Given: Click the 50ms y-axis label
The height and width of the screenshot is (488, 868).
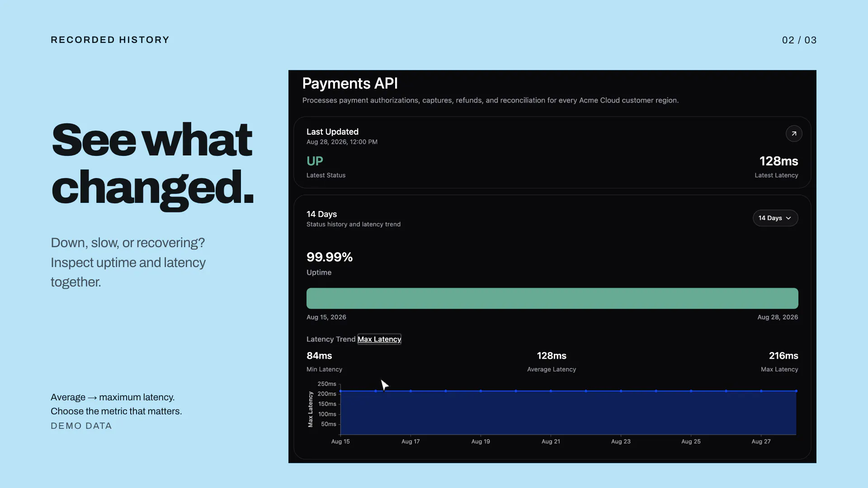Looking at the screenshot, I should coord(329,424).
